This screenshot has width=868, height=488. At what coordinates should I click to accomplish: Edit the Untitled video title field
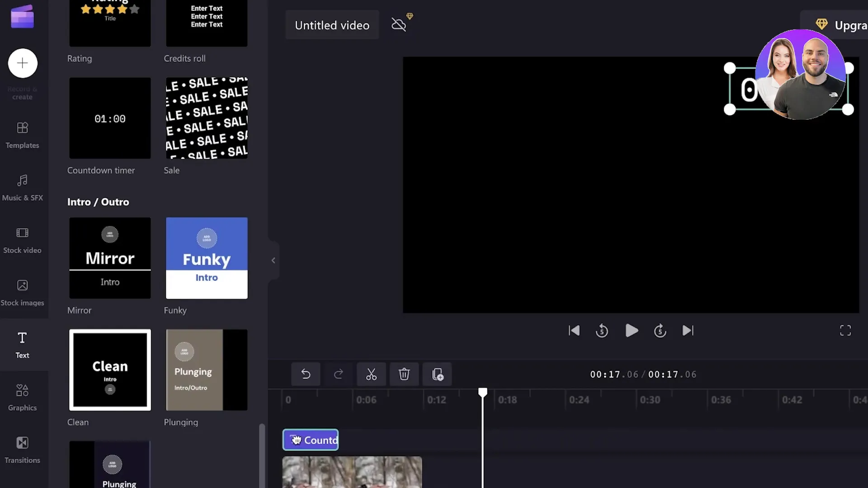click(332, 25)
